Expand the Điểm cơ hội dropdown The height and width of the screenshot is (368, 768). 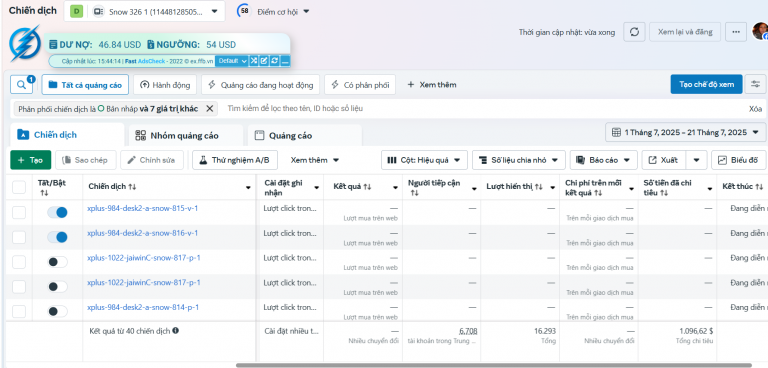tap(306, 11)
